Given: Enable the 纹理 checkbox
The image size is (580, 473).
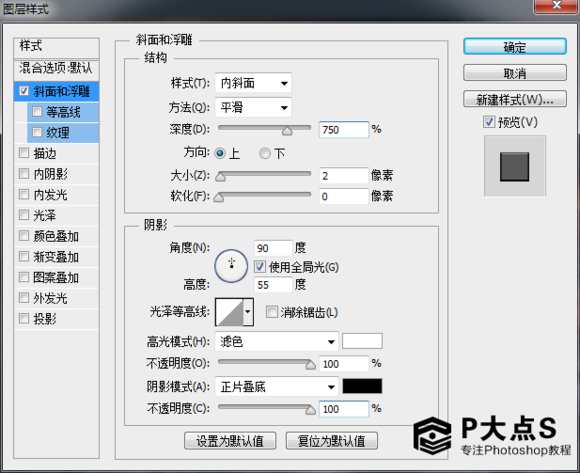Looking at the screenshot, I should (37, 132).
